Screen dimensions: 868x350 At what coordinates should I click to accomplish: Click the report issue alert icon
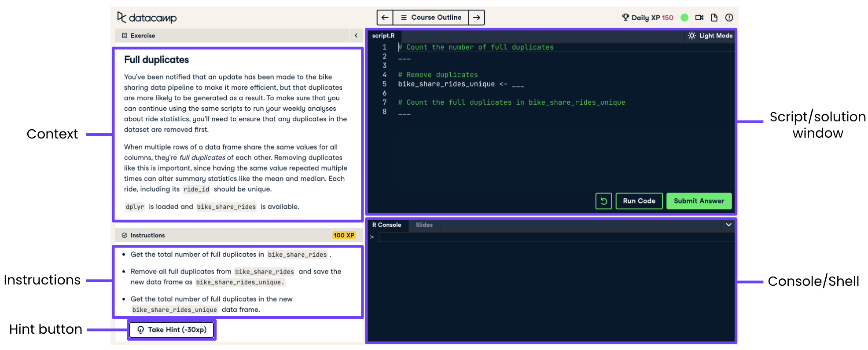coord(729,18)
